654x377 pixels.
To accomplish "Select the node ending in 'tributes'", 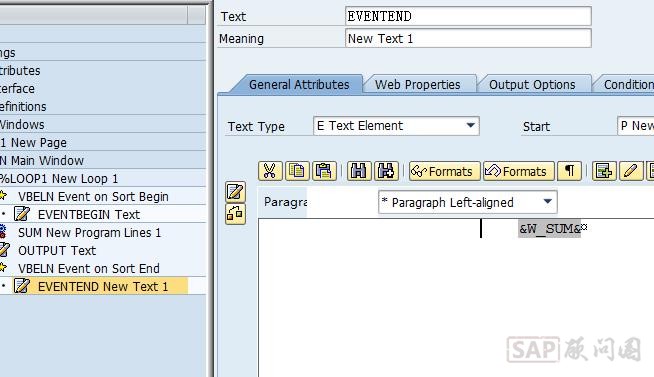I will pyautogui.click(x=20, y=71).
